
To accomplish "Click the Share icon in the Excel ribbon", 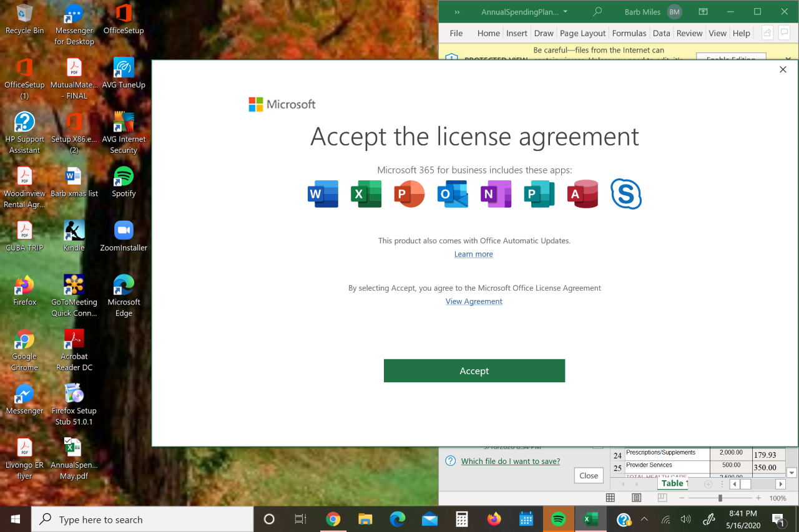I will click(x=767, y=33).
